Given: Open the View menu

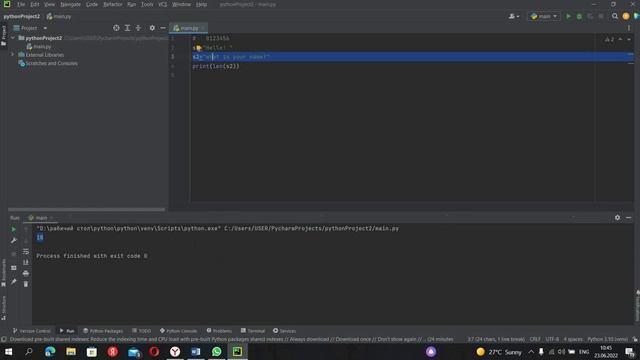Looking at the screenshot, I should [x=49, y=4].
